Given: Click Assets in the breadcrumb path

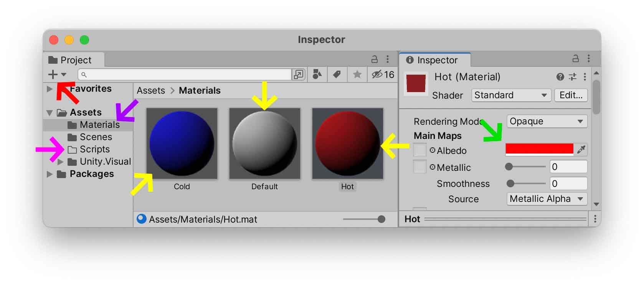Looking at the screenshot, I should [x=151, y=91].
